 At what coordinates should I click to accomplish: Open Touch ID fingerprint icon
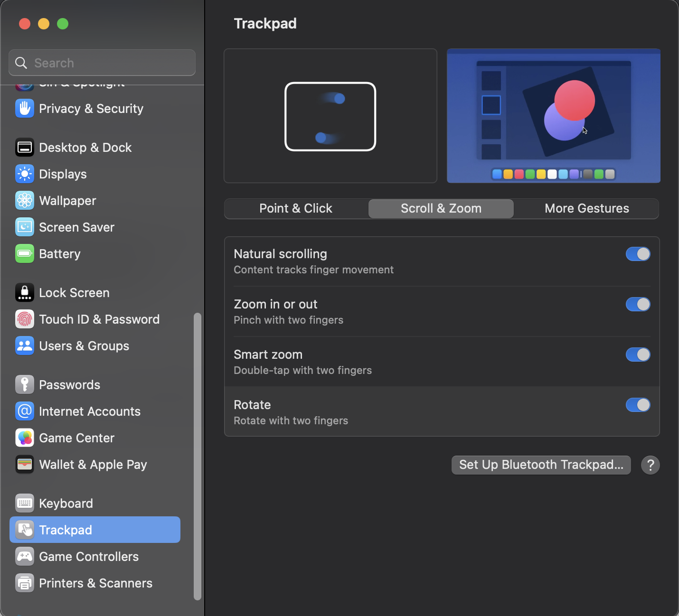(24, 319)
